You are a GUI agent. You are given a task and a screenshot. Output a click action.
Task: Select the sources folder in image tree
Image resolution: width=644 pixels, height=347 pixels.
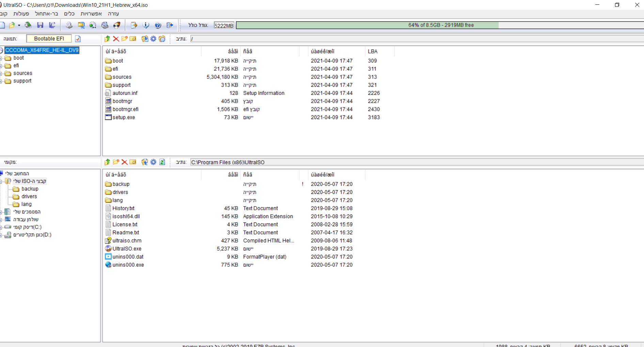(x=23, y=73)
